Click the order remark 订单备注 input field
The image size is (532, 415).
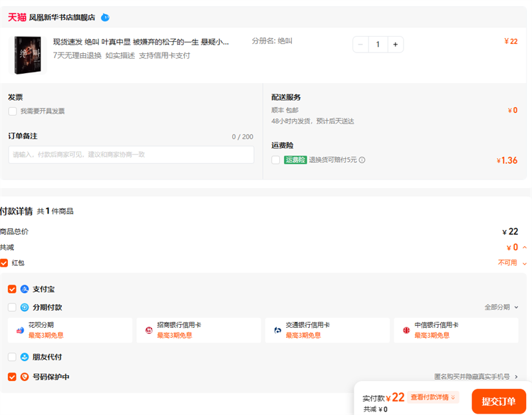tap(131, 155)
